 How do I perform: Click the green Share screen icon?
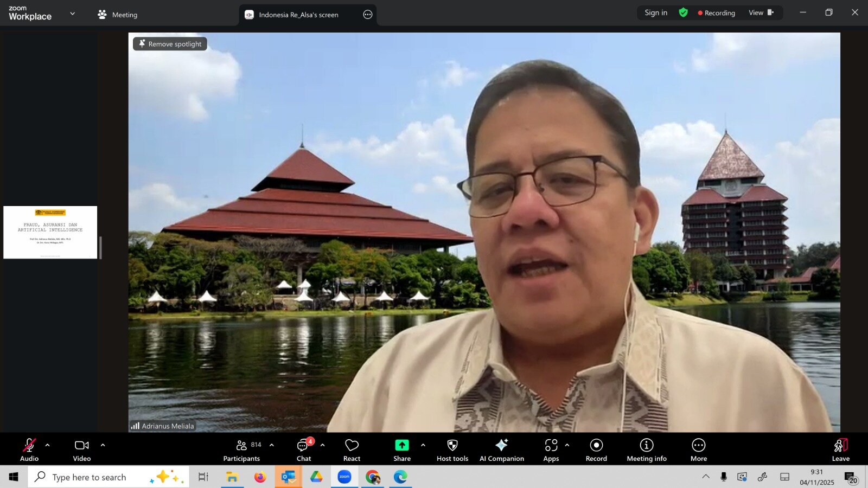coord(401,445)
